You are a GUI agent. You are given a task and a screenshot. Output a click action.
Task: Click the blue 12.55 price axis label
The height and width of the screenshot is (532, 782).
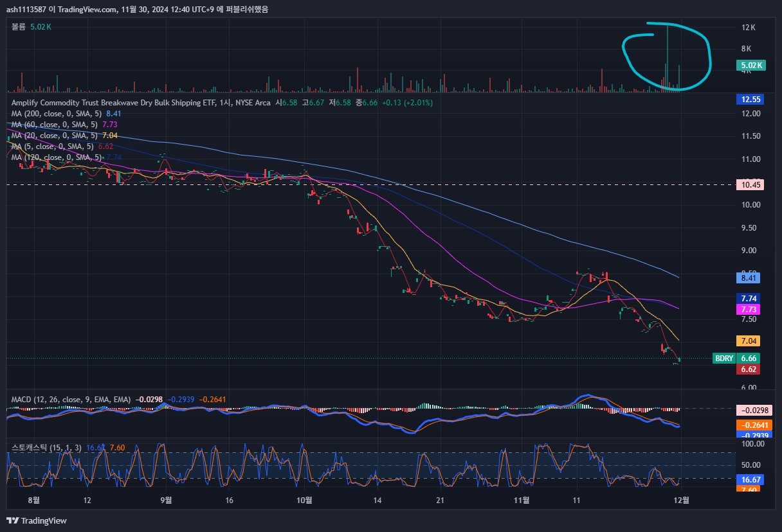click(x=749, y=100)
